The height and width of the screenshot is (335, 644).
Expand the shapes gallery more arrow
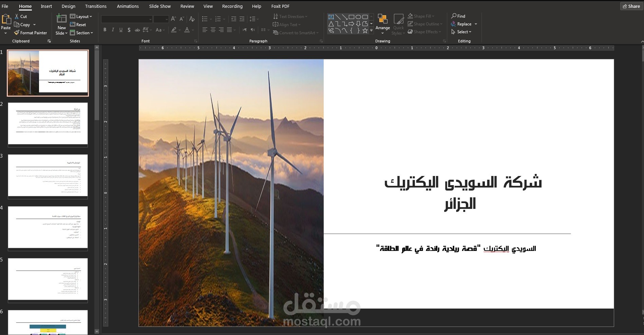(x=371, y=31)
